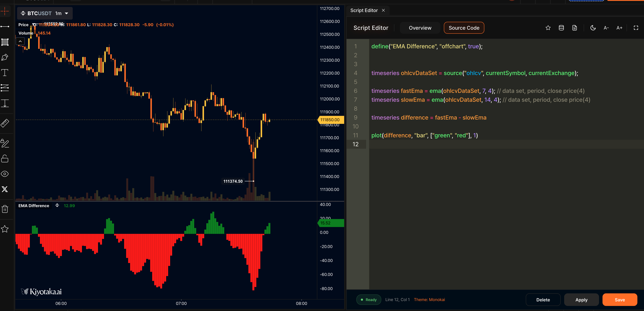This screenshot has width=644, height=311.
Task: Click the star favorite script icon
Action: click(x=548, y=28)
